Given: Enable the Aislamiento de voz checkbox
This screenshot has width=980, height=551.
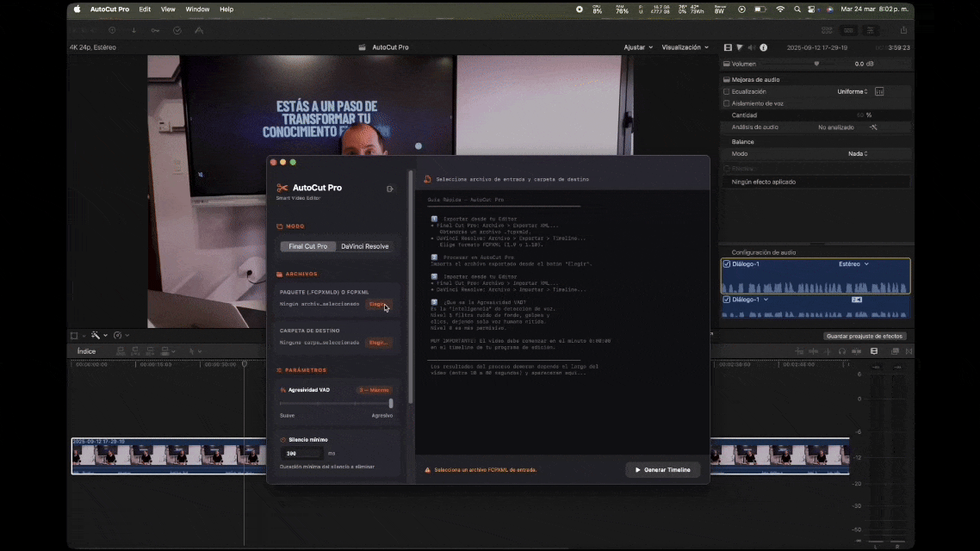Looking at the screenshot, I should (x=727, y=103).
